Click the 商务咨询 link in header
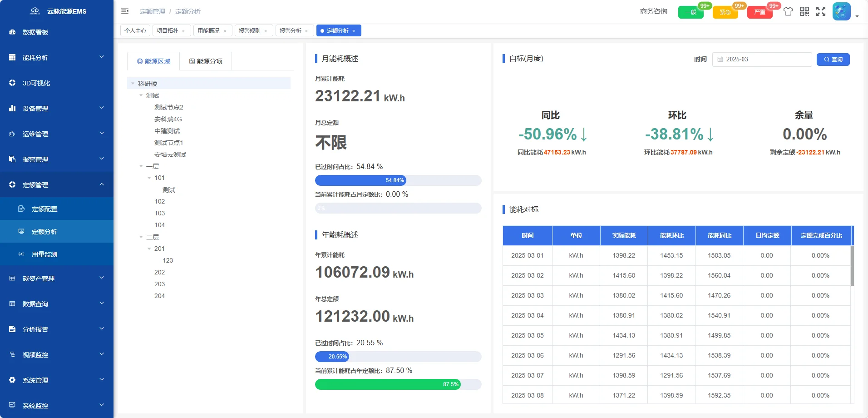The width and height of the screenshot is (868, 418). point(653,11)
